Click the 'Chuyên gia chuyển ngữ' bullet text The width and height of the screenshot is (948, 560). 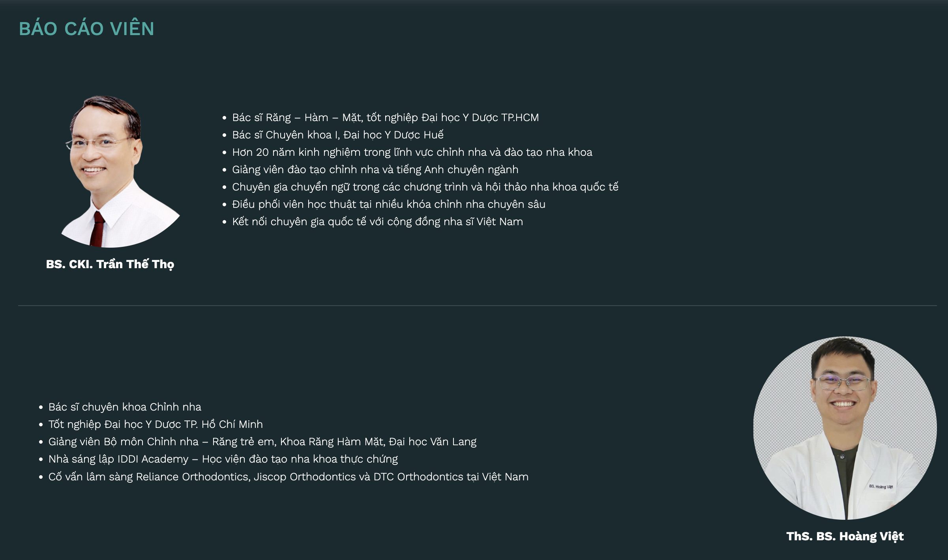425,187
